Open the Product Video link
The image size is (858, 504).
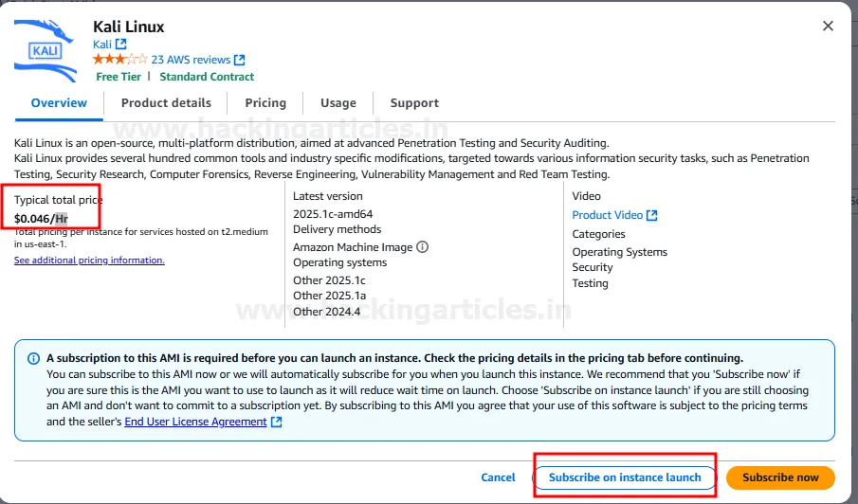pyautogui.click(x=607, y=215)
